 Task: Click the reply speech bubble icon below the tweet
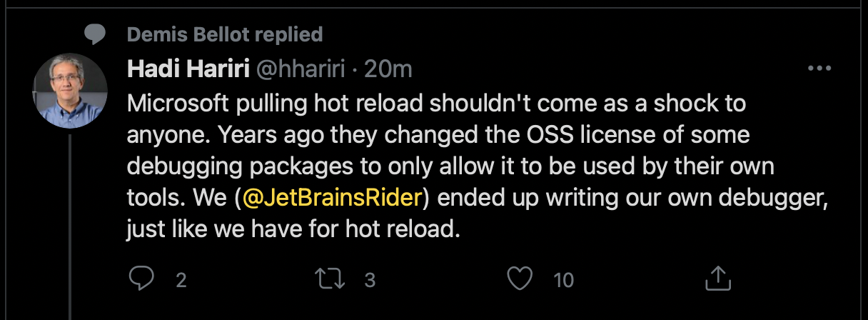point(142,279)
